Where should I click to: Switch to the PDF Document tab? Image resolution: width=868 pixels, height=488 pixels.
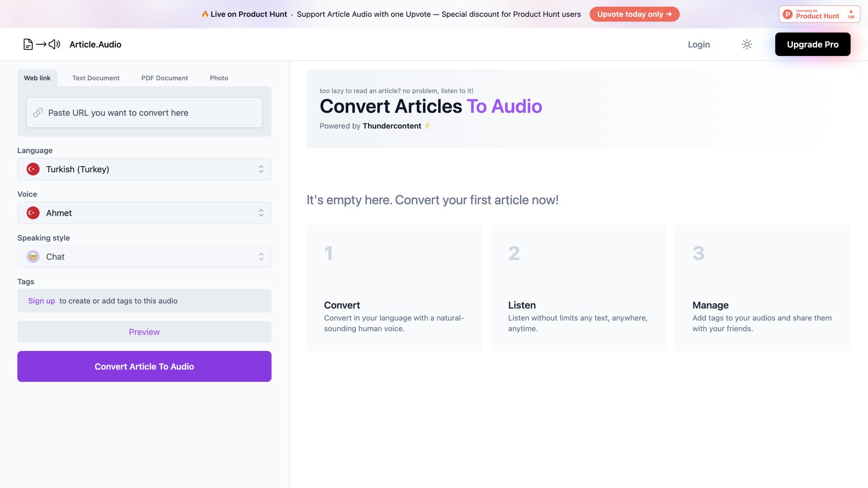click(165, 78)
